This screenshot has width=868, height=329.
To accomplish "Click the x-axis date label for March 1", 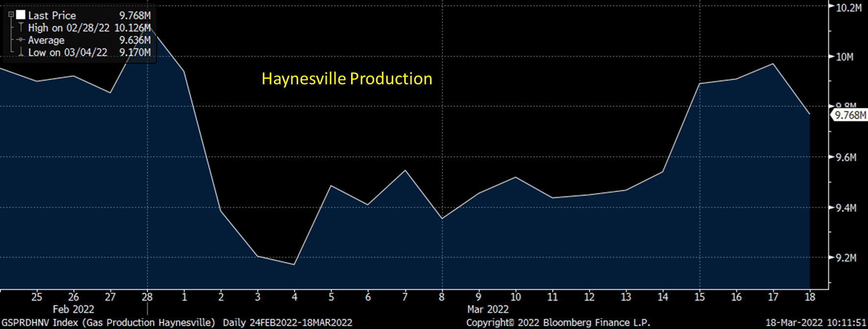I will (x=184, y=297).
